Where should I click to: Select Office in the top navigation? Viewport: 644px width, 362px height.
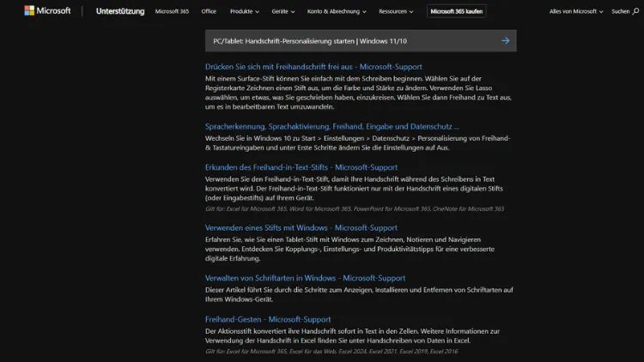pos(209,11)
